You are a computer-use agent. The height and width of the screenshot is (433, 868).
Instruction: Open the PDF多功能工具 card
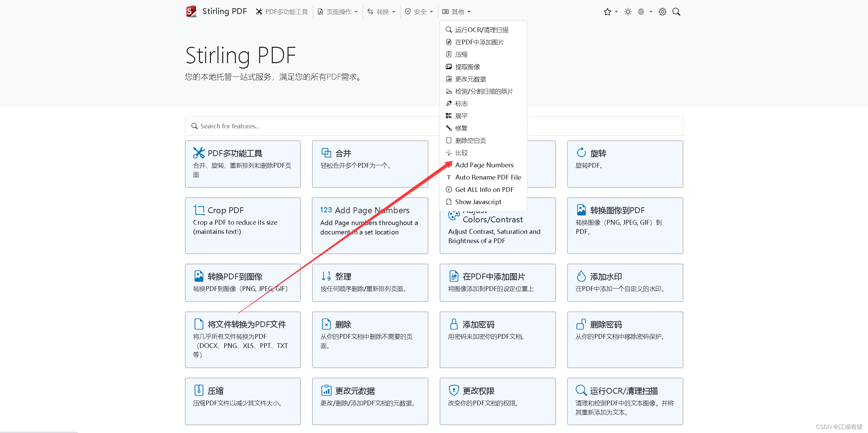pyautogui.click(x=243, y=164)
